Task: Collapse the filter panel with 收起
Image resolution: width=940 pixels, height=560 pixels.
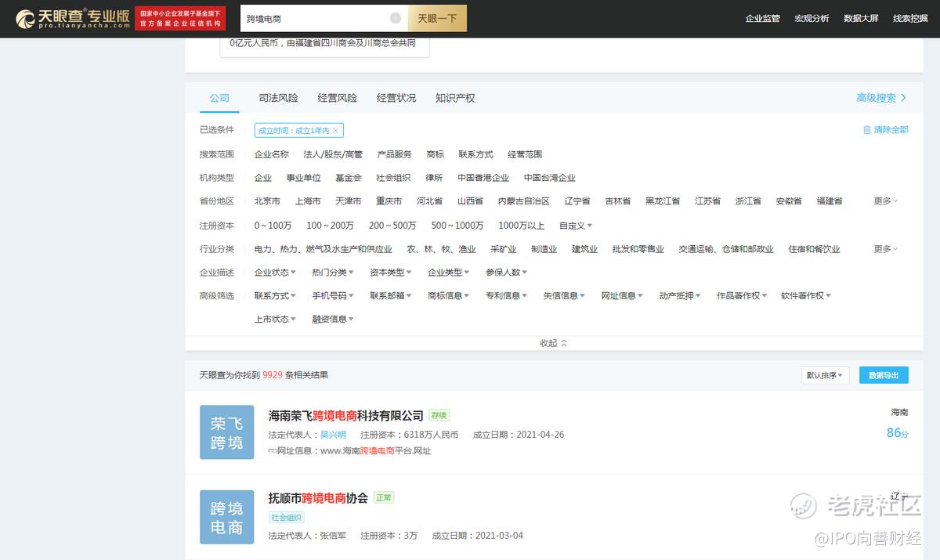Action: click(x=553, y=343)
